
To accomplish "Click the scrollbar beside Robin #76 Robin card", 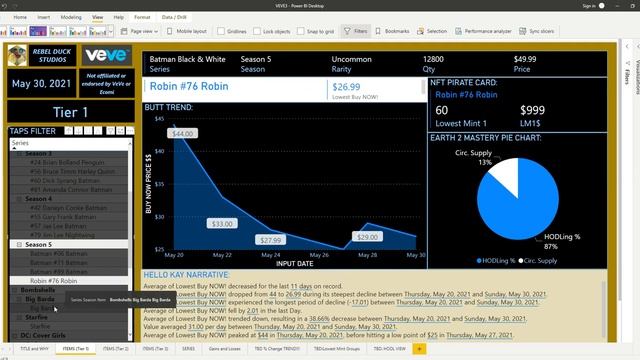I will tap(423, 87).
